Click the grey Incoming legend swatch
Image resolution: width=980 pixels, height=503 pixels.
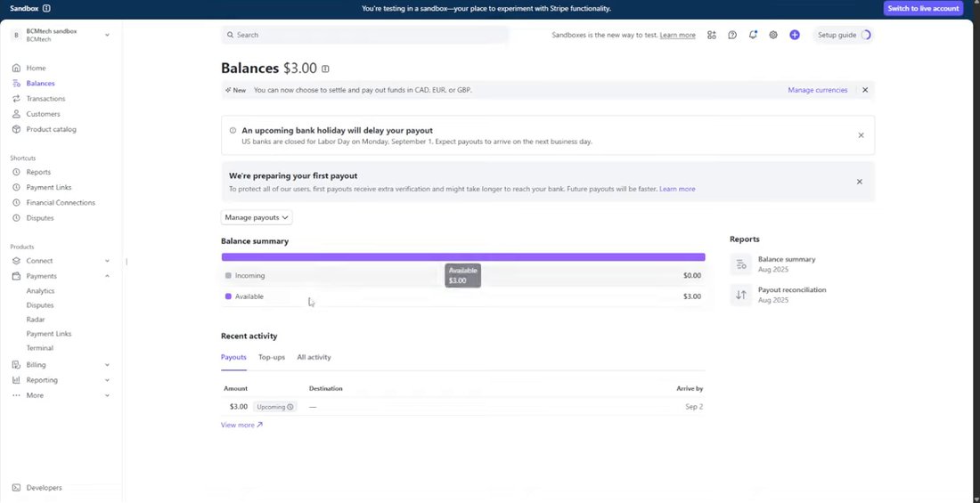(228, 276)
